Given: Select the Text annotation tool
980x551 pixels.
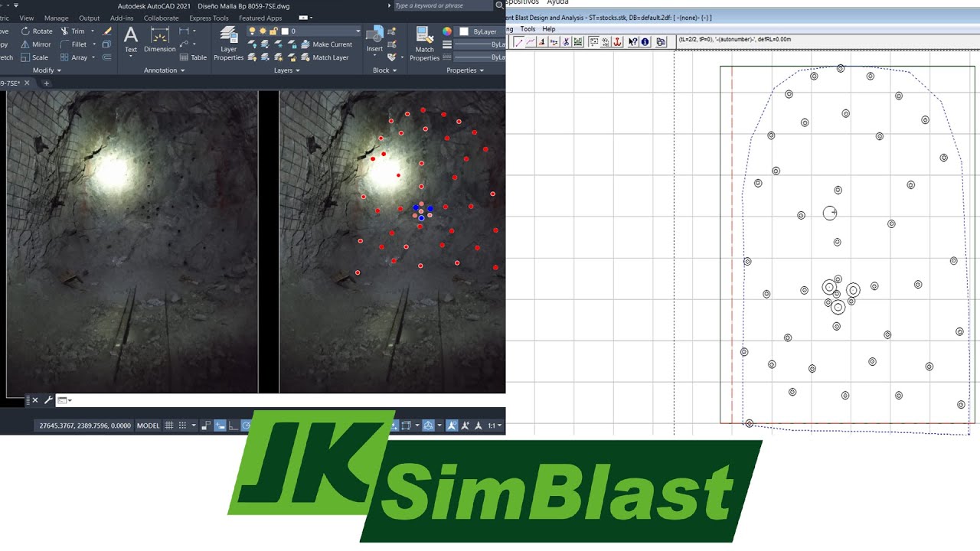Looking at the screenshot, I should tap(131, 40).
